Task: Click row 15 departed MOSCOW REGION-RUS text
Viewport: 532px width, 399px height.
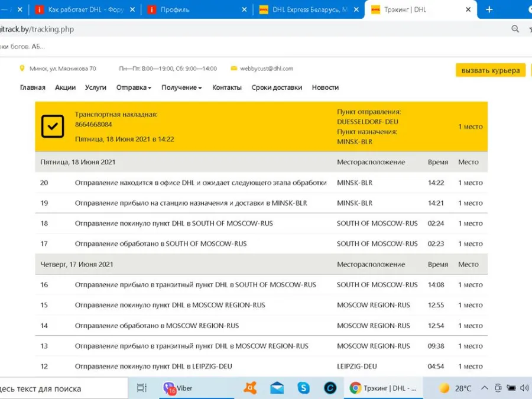Action: pyautogui.click(x=170, y=305)
